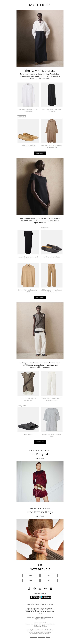
Task: Click the unsubscribe link
Action: coord(29,610)
